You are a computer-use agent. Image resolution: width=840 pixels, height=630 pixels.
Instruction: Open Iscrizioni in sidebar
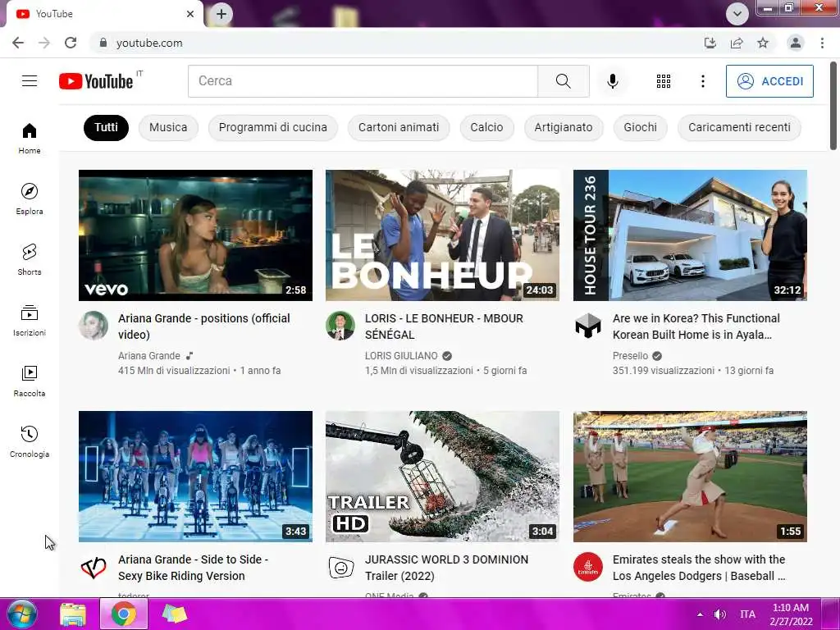tap(30, 321)
